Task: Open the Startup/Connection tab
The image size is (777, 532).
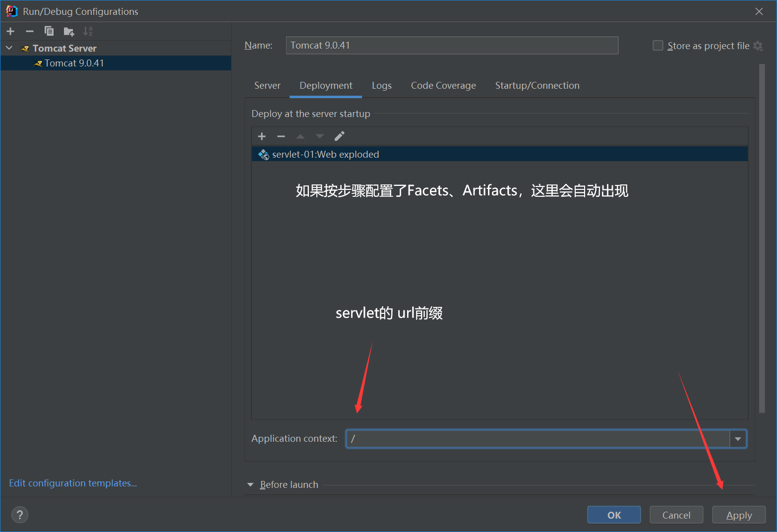Action: click(537, 85)
